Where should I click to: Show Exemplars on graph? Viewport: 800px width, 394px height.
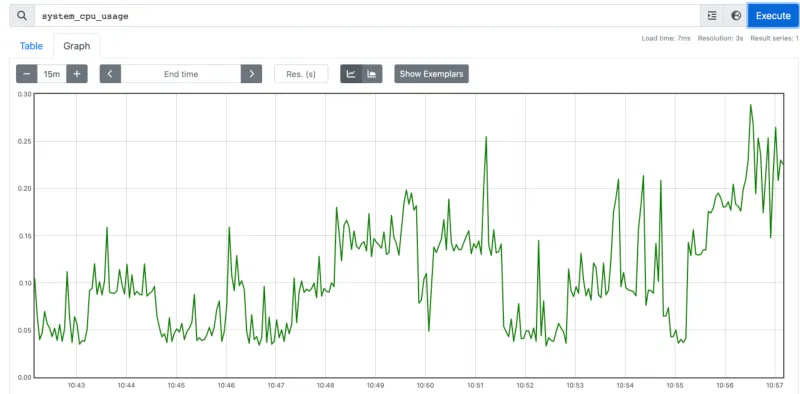431,74
